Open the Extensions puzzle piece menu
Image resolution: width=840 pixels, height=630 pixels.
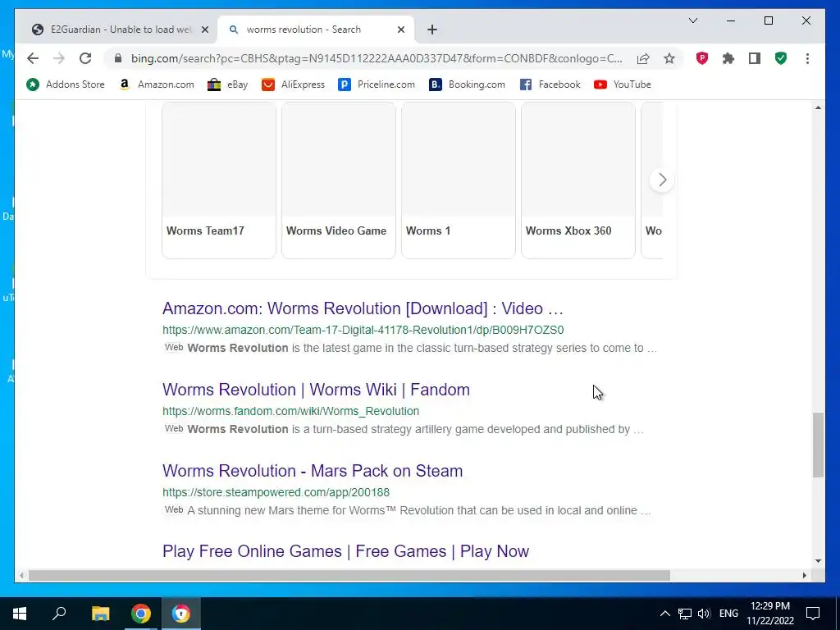click(x=728, y=58)
